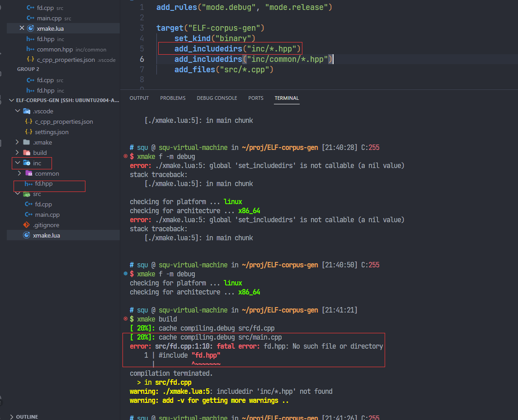Collapse the .vscode folder chevron
The height and width of the screenshot is (420, 518).
tap(18, 111)
